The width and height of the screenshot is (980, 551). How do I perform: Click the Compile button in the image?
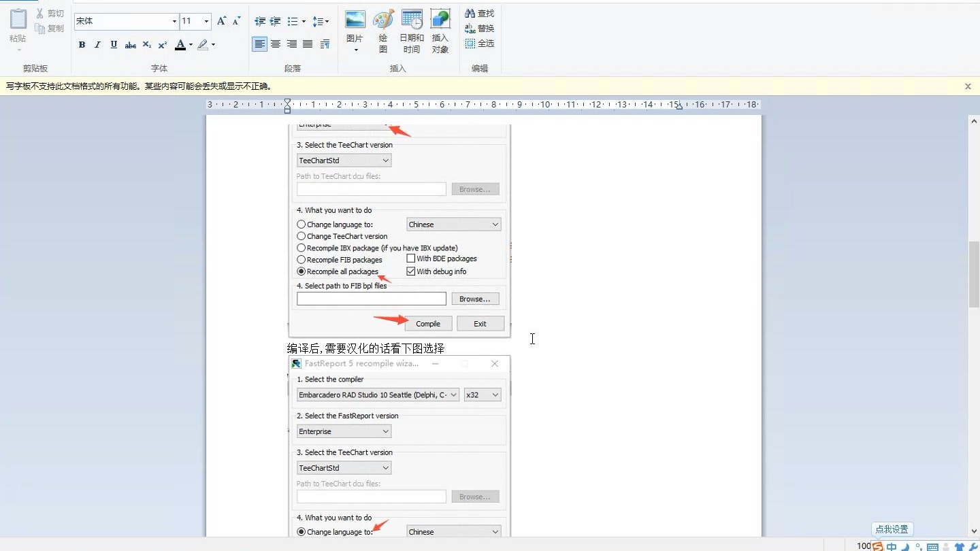(x=428, y=324)
